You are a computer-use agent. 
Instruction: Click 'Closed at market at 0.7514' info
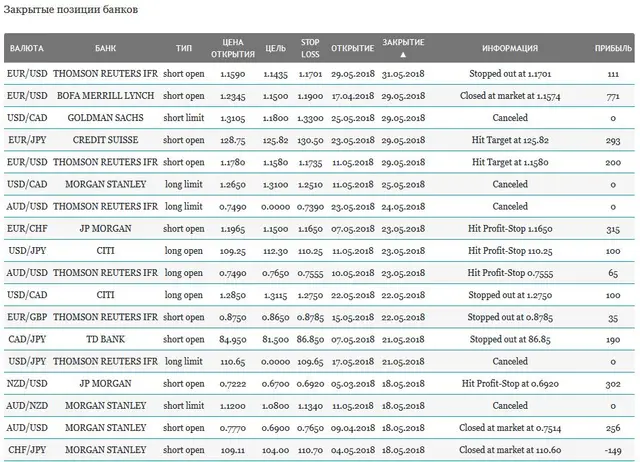(x=510, y=428)
